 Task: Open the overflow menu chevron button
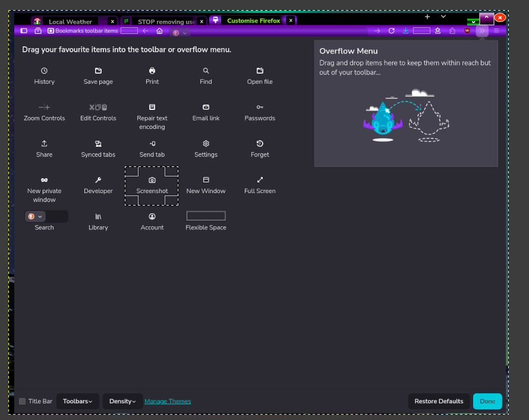coord(482,31)
